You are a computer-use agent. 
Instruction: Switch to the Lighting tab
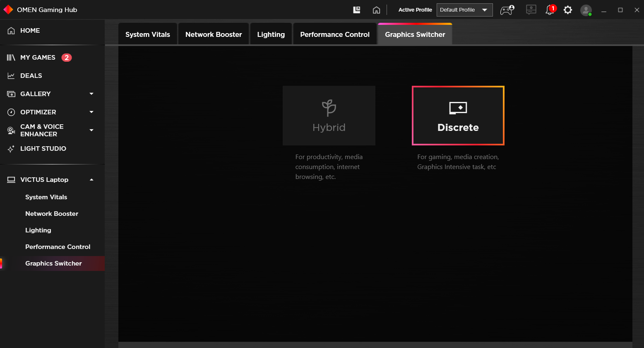[x=271, y=34]
